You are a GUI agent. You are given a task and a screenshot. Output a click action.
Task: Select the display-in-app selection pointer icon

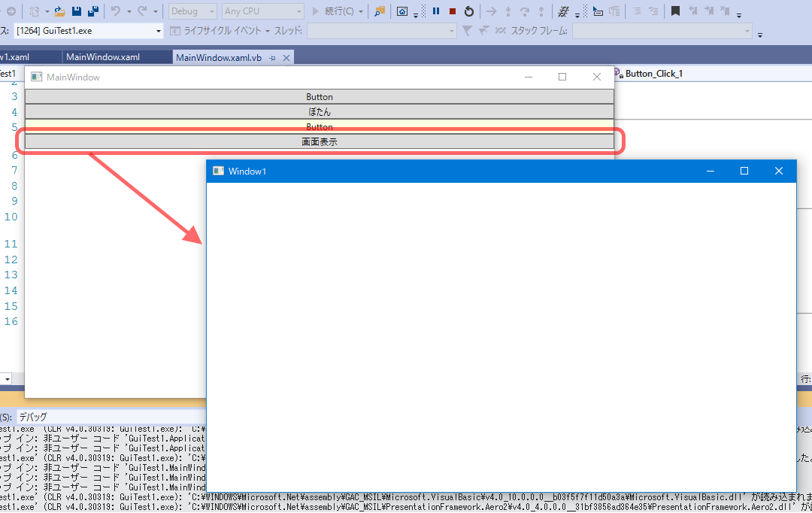pyautogui.click(x=598, y=11)
